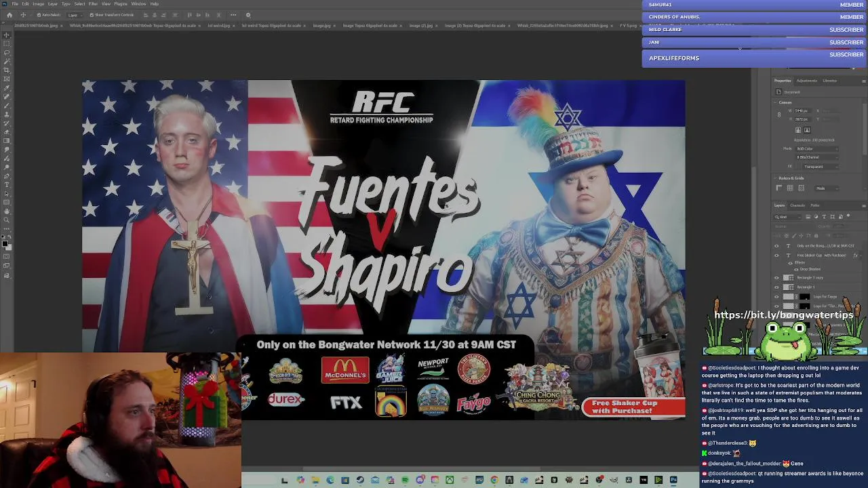Open the options bar more (…) menu
The width and height of the screenshot is (868, 488).
[x=233, y=15]
